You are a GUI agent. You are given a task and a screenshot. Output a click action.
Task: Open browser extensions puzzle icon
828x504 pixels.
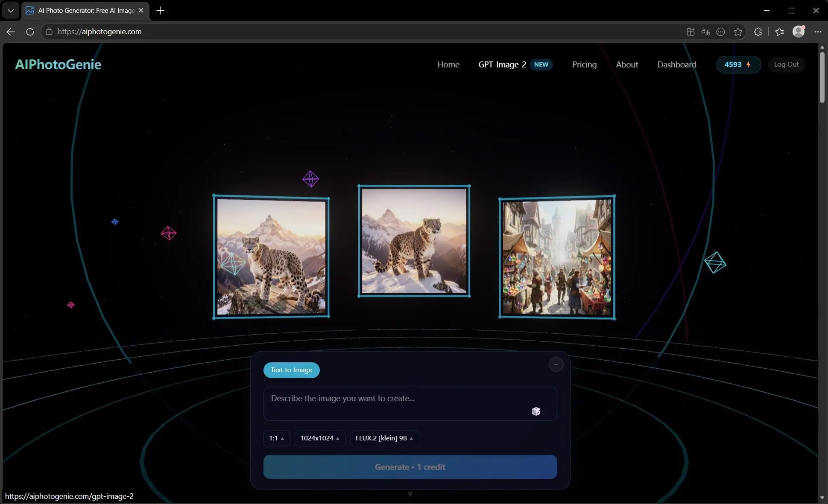tap(758, 32)
